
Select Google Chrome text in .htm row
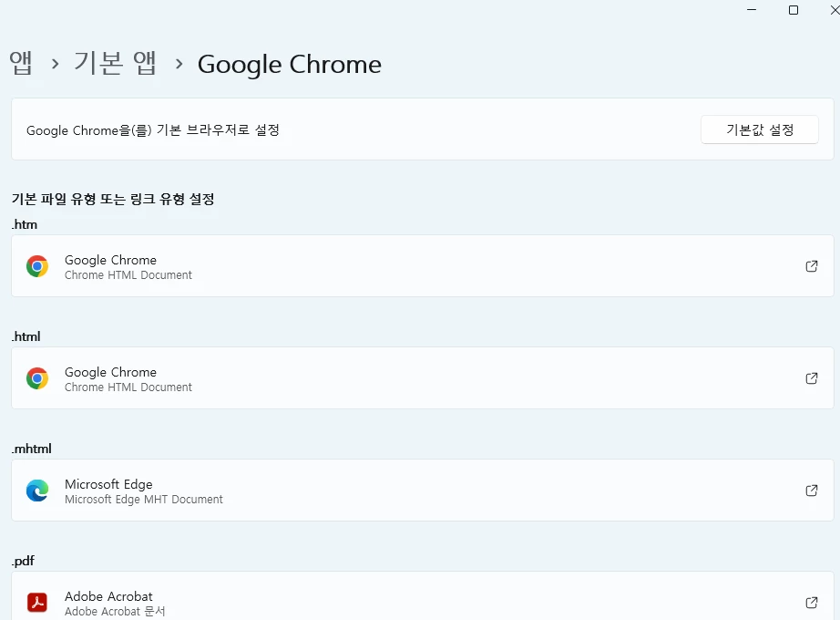[x=110, y=260]
